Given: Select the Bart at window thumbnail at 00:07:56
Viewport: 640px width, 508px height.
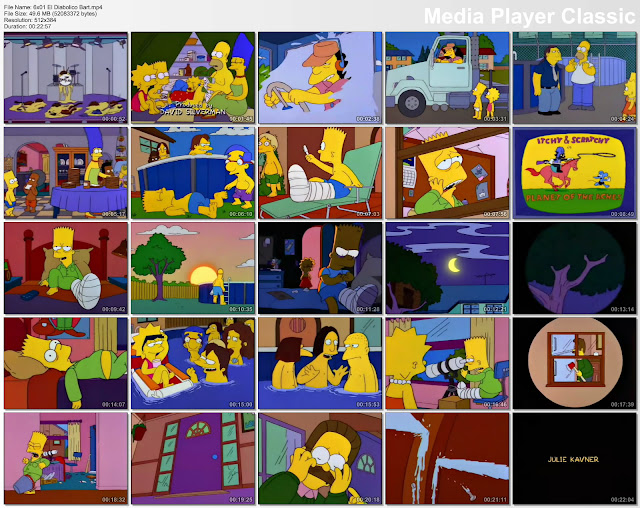Looking at the screenshot, I should pyautogui.click(x=447, y=173).
